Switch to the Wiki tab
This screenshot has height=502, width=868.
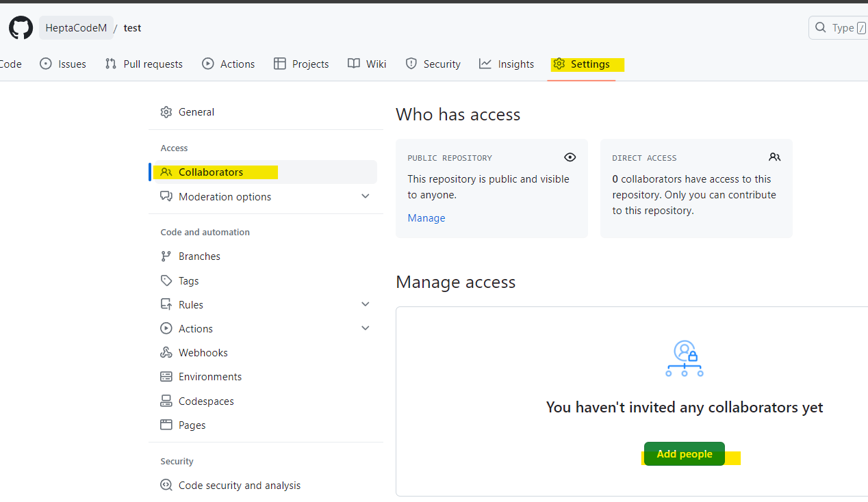pos(367,64)
